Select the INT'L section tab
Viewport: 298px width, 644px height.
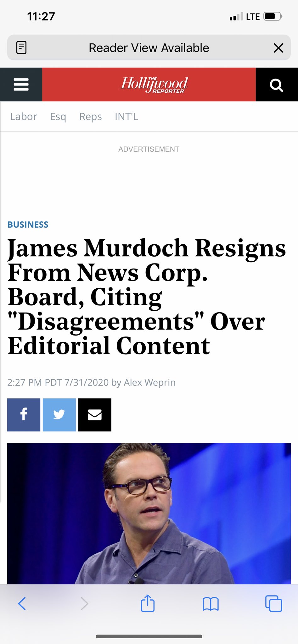point(127,117)
